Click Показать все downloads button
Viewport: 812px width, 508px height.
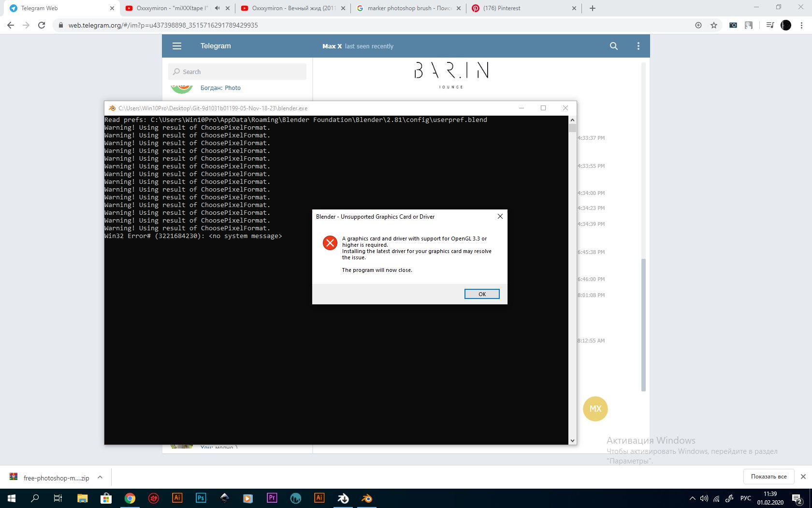(x=768, y=477)
